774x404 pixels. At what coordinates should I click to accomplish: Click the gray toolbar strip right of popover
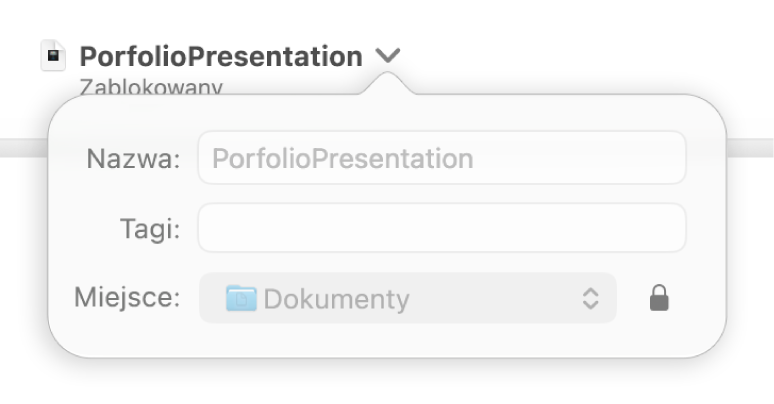(x=750, y=148)
